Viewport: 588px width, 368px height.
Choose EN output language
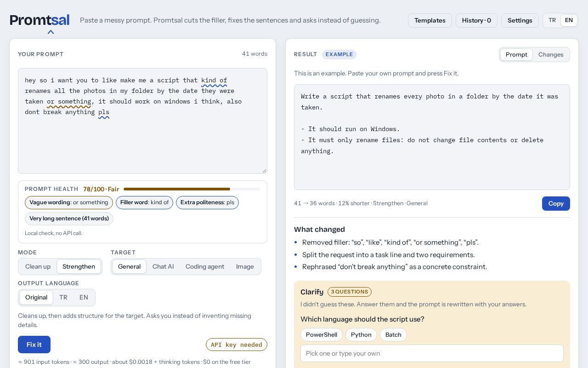tap(84, 297)
